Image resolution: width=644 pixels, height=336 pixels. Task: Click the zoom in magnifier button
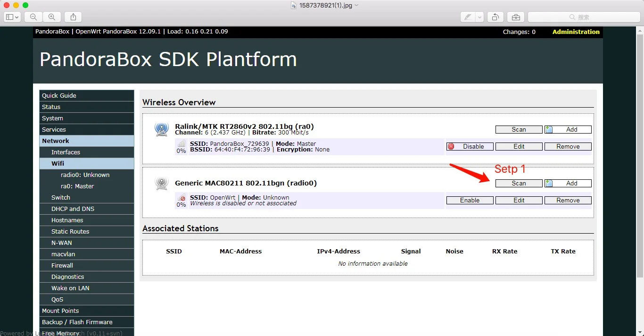(52, 17)
